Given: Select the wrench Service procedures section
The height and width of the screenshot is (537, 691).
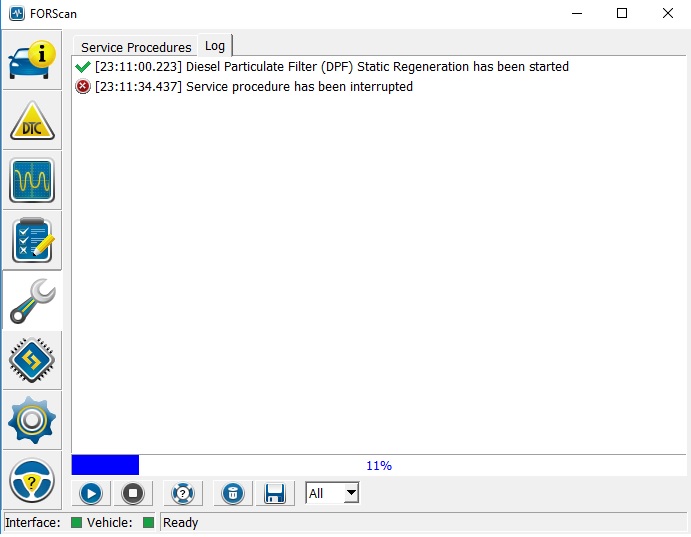Looking at the screenshot, I should click(32, 300).
